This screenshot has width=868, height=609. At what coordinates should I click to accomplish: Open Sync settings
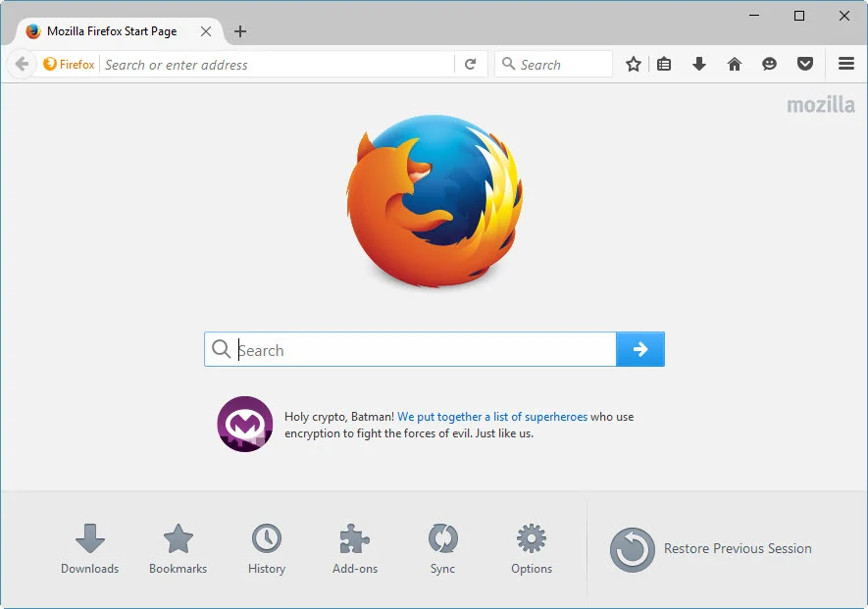pos(442,547)
